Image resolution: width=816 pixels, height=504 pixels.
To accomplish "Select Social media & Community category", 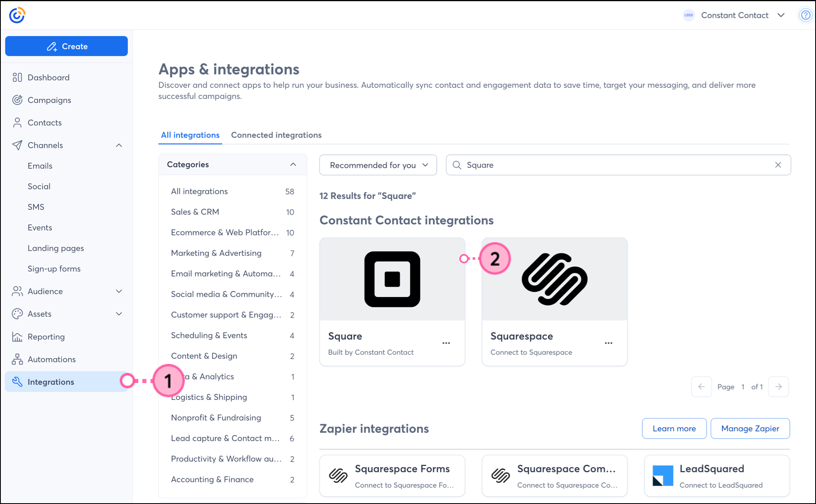I will pos(233,294).
